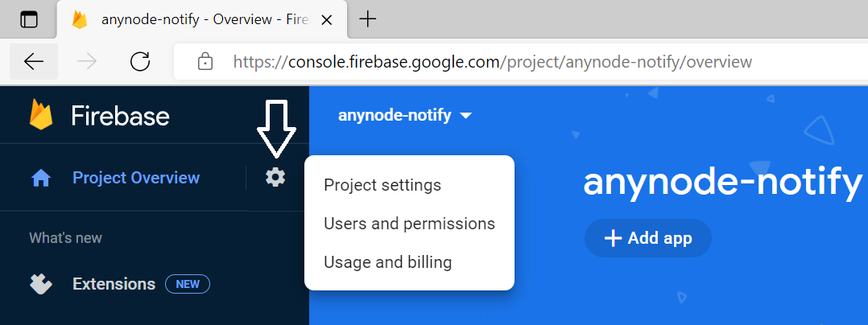The height and width of the screenshot is (325, 868).
Task: Click the browser back arrow
Action: pos(34,61)
